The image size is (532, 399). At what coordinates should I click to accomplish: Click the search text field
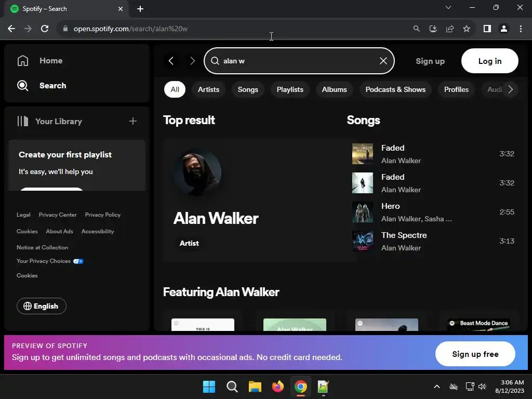299,61
